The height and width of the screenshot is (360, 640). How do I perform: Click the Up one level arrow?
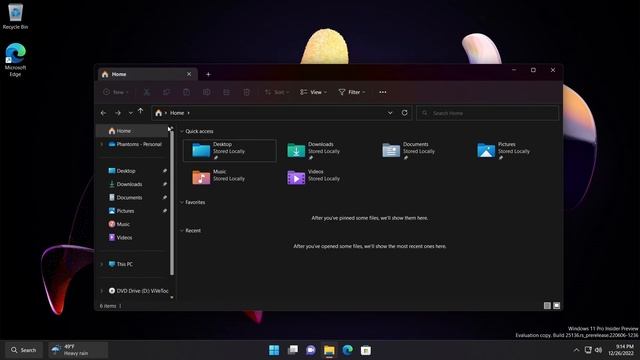pos(140,111)
